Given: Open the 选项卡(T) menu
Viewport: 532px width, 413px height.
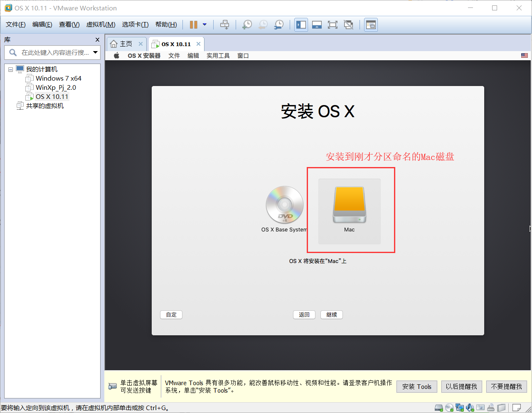Looking at the screenshot, I should tap(135, 25).
